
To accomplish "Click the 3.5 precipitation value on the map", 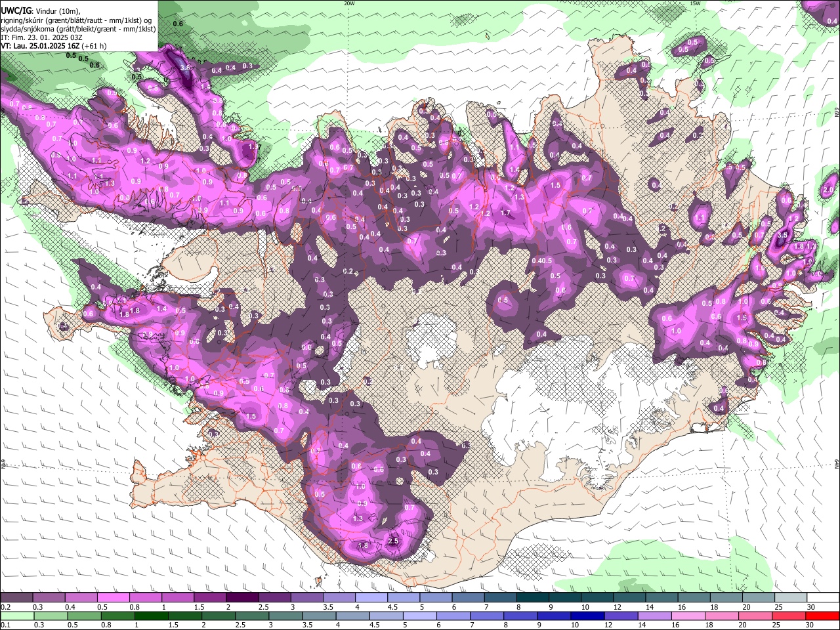I will pos(782,234).
